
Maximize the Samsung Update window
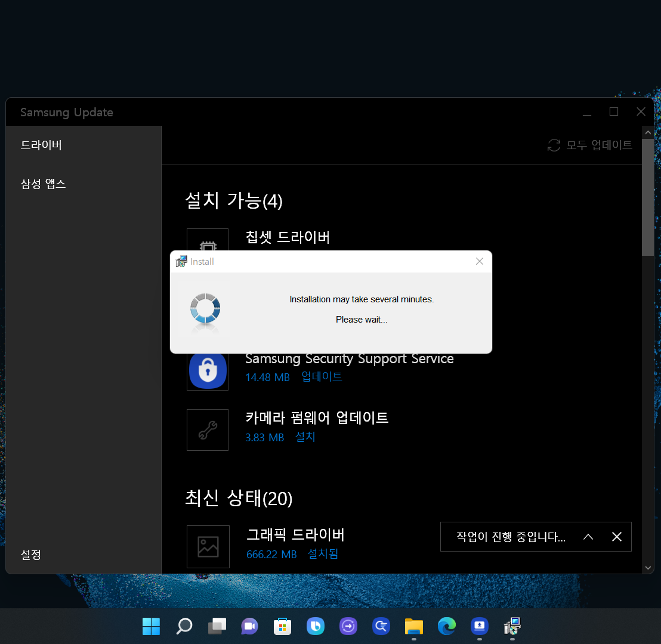(614, 112)
